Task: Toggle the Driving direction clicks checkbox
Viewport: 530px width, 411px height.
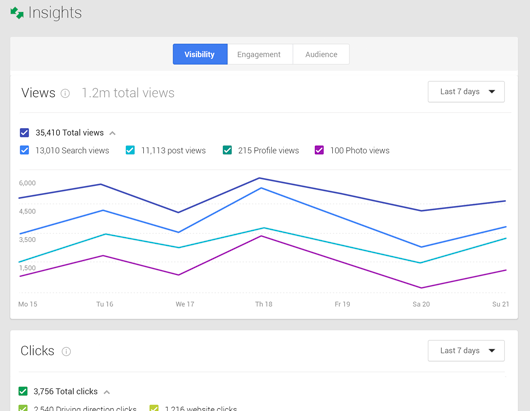Action: pos(23,408)
